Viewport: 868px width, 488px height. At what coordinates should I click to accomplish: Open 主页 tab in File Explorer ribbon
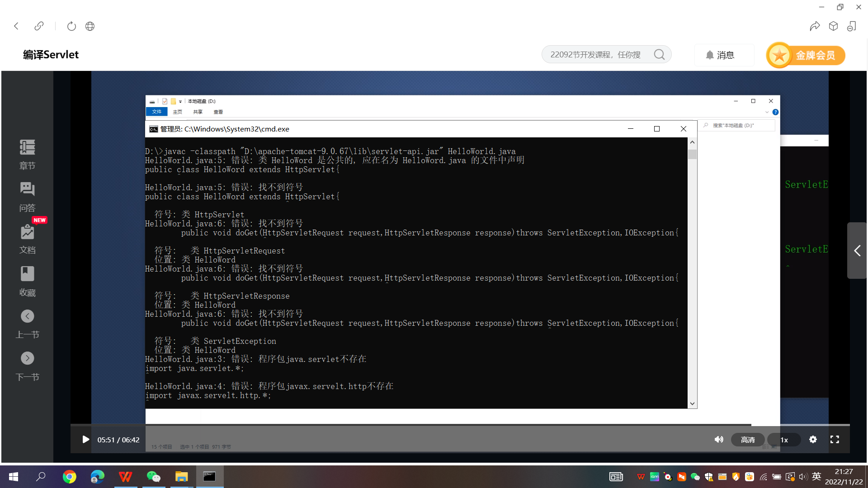point(178,112)
